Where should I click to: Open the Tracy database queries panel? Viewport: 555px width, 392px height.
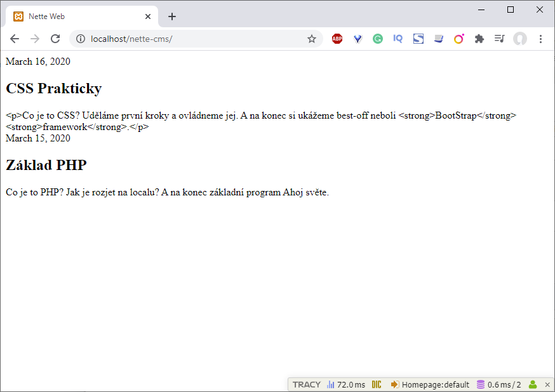click(x=498, y=384)
